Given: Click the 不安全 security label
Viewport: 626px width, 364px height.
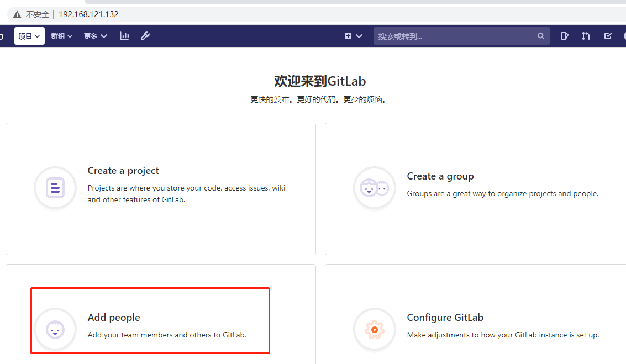Looking at the screenshot, I should pos(38,14).
